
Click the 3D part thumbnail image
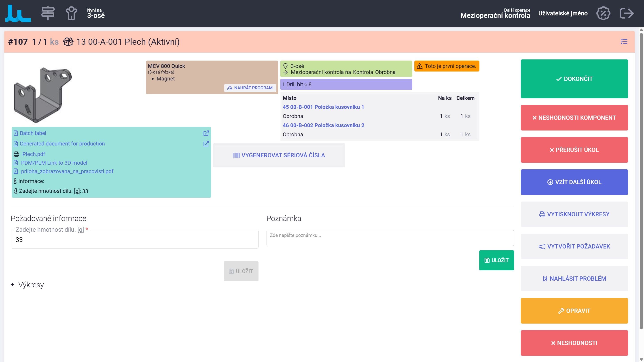coord(43,95)
